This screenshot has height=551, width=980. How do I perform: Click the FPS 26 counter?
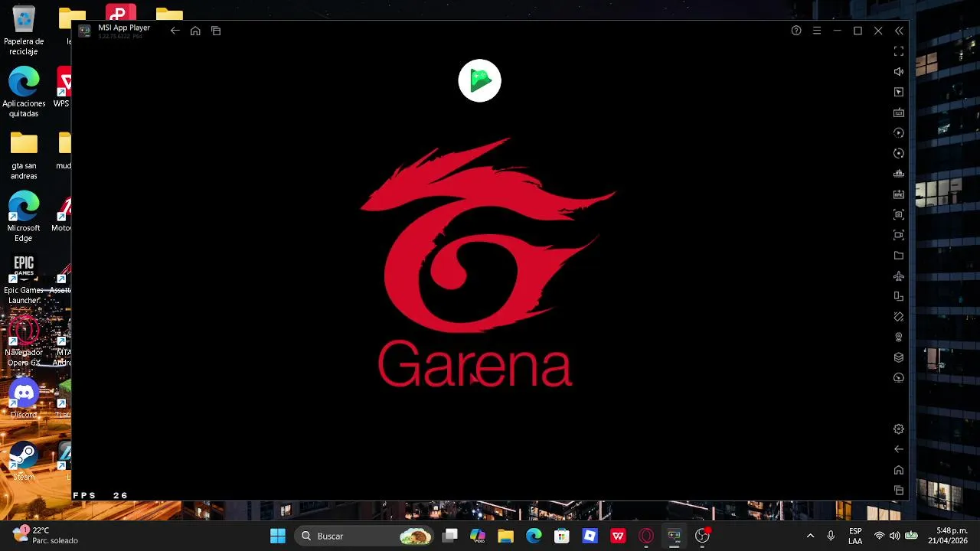click(x=100, y=495)
